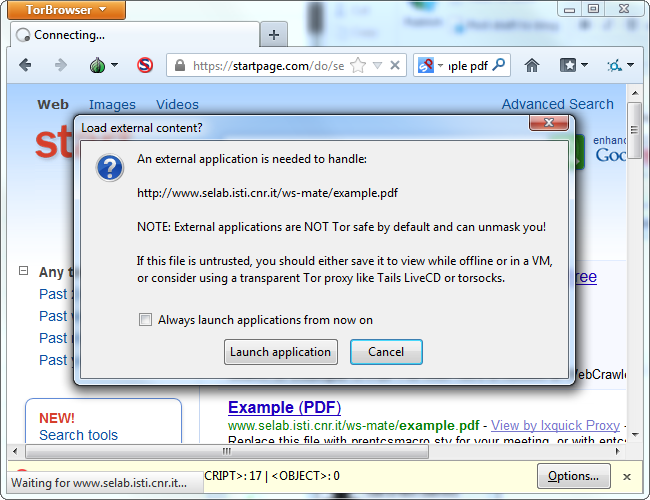Click the Cancel button
The image size is (650, 500).
386,352
